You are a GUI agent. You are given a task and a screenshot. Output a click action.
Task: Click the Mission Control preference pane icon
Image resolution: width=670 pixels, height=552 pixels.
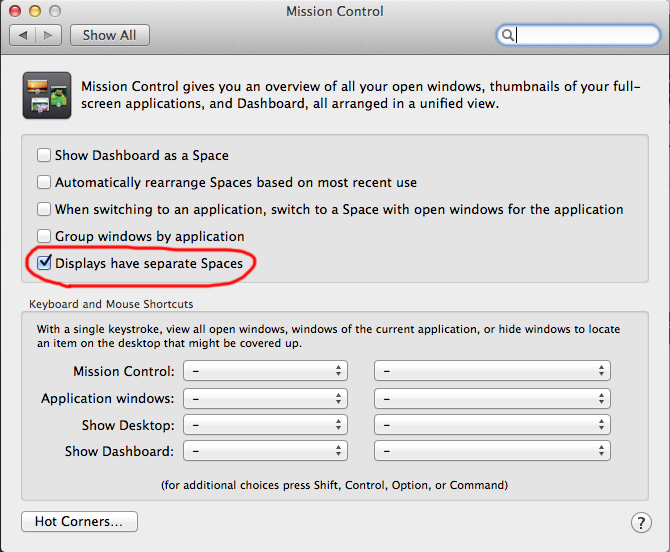(x=47, y=95)
